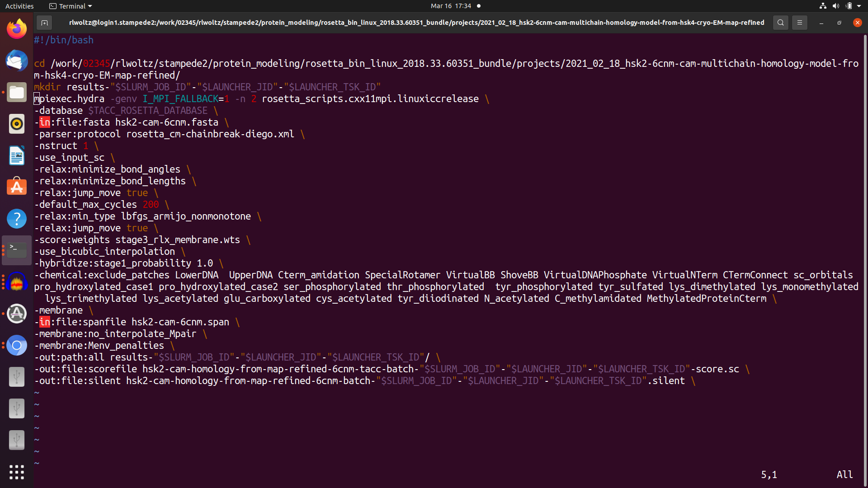Launch Chromium browser from dock
Image resolution: width=868 pixels, height=488 pixels.
point(17,345)
